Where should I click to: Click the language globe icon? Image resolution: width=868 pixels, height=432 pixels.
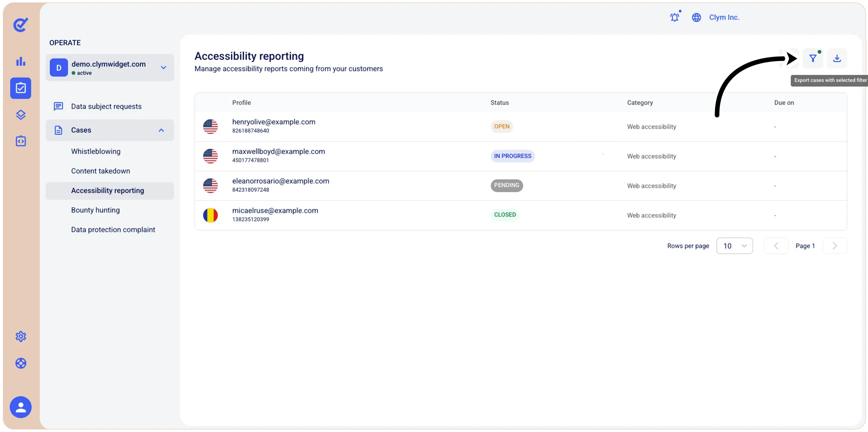tap(696, 17)
